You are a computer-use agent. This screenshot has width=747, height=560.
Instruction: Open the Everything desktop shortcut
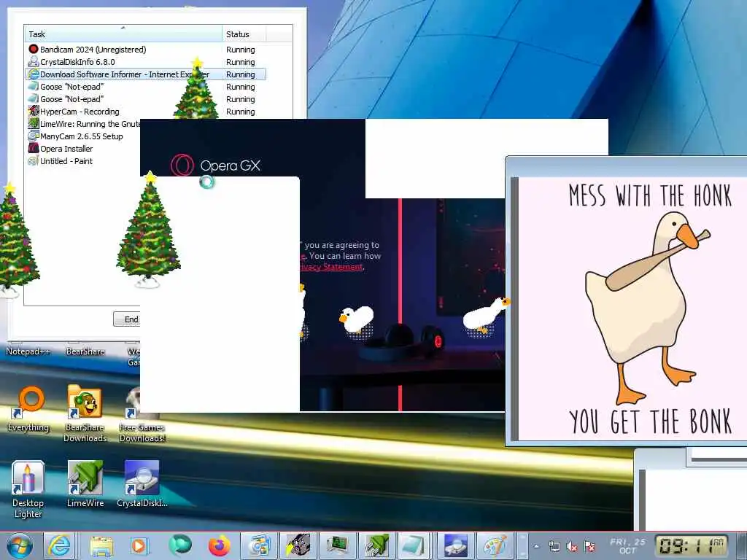[x=28, y=408]
